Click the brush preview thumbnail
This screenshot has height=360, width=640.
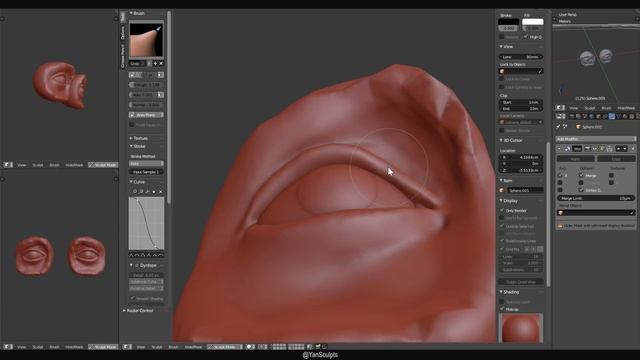coord(146,40)
